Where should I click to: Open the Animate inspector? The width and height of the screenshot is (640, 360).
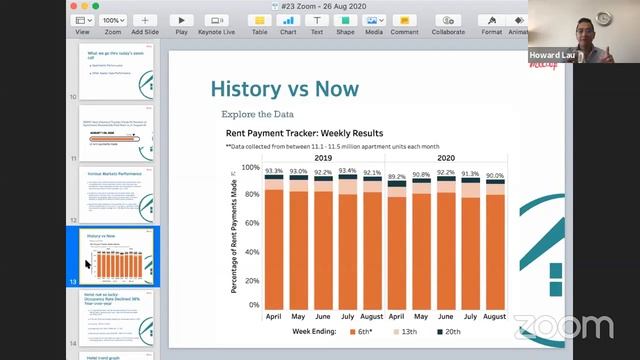click(x=518, y=20)
